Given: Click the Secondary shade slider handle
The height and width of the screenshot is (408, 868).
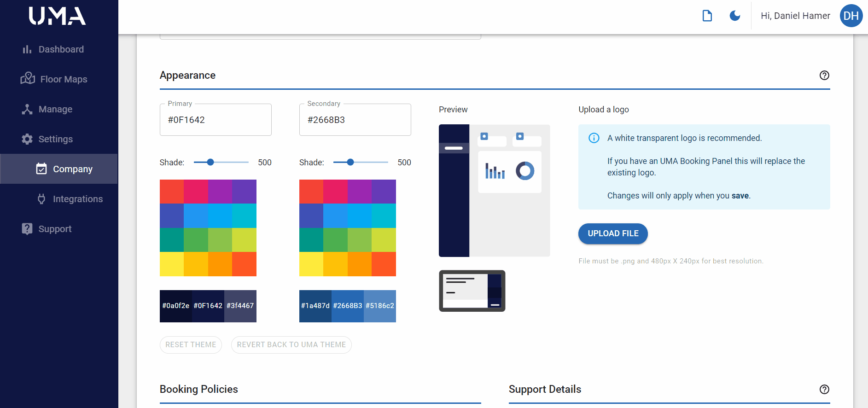Looking at the screenshot, I should (350, 162).
